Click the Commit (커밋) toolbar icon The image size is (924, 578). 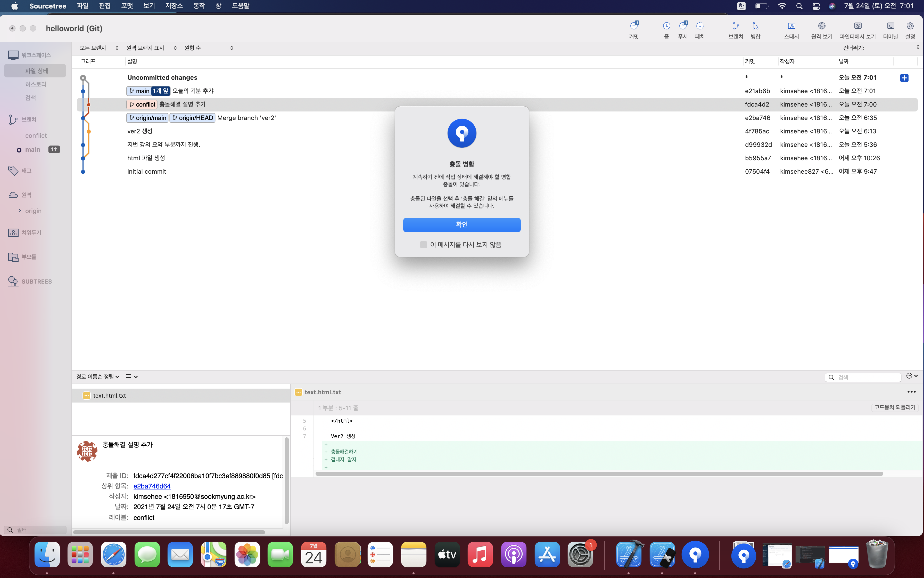(x=634, y=26)
